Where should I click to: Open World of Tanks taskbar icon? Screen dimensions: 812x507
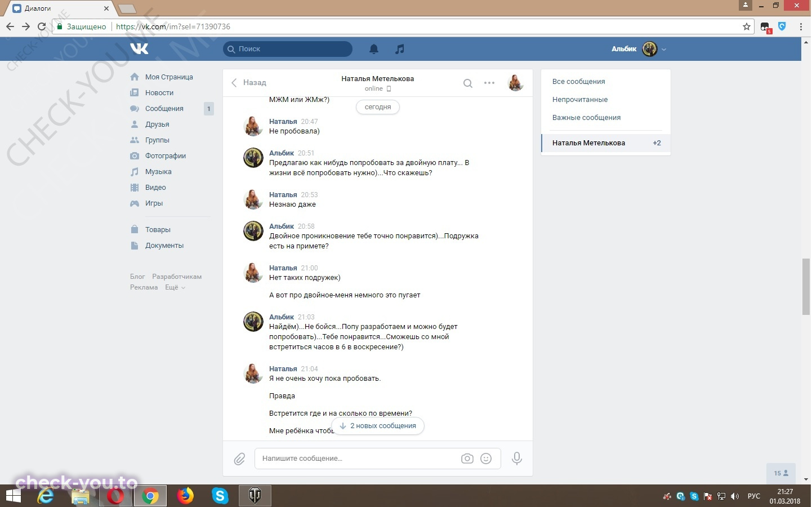click(x=255, y=496)
